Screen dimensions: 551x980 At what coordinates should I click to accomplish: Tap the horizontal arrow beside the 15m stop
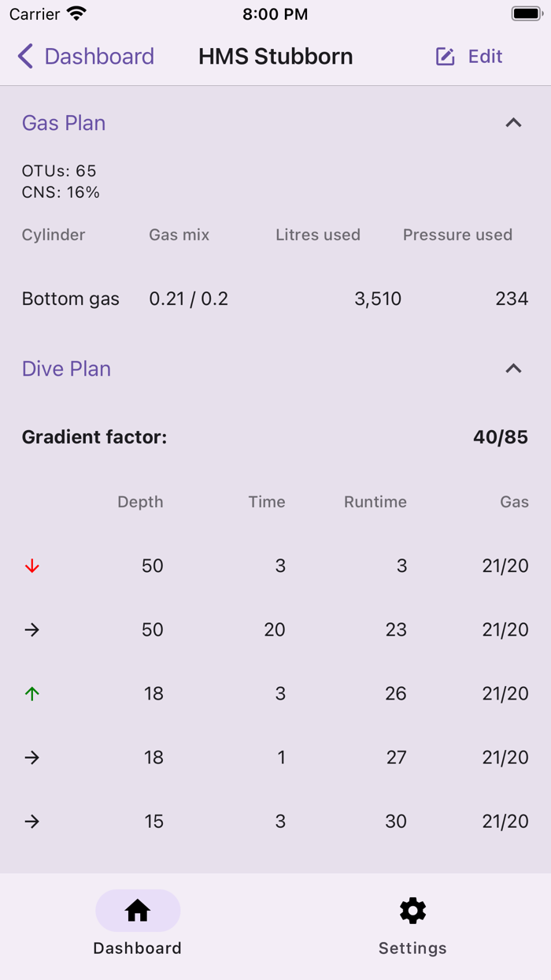coord(31,822)
